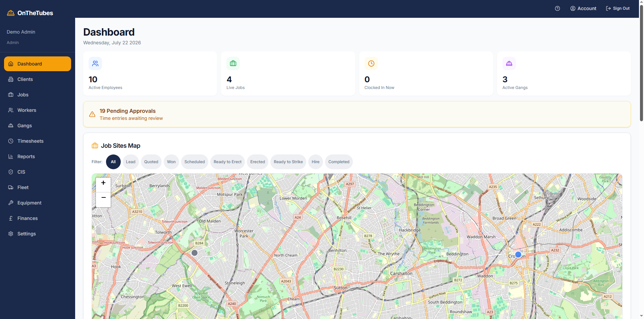Click the Active Gangs hard hat icon
The image size is (644, 319).
click(x=509, y=63)
